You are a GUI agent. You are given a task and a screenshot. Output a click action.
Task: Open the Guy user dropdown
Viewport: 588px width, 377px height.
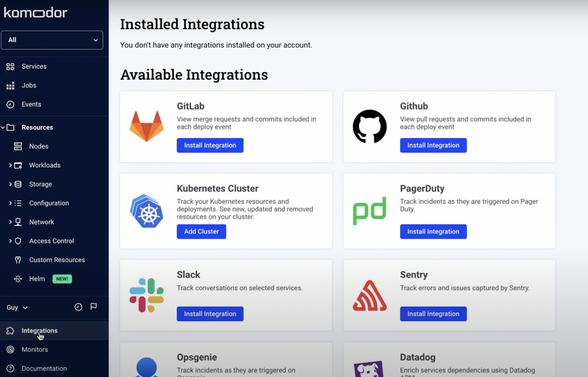coord(17,307)
